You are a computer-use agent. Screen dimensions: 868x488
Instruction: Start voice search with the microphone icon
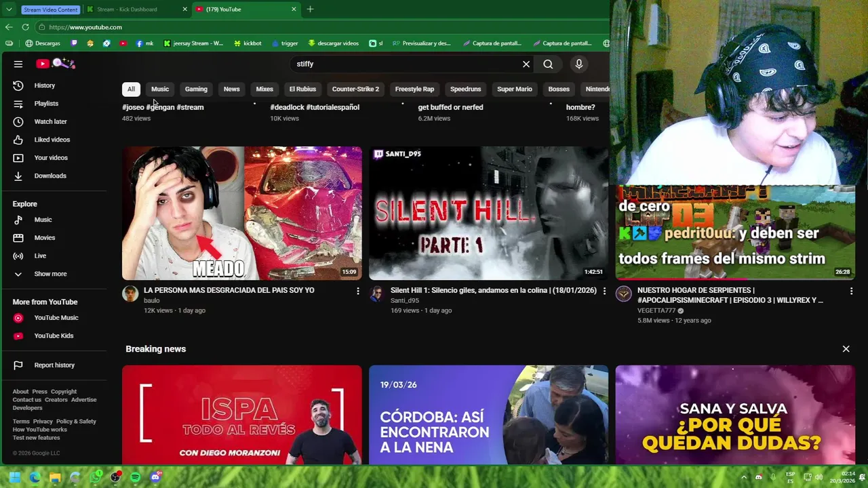(578, 64)
